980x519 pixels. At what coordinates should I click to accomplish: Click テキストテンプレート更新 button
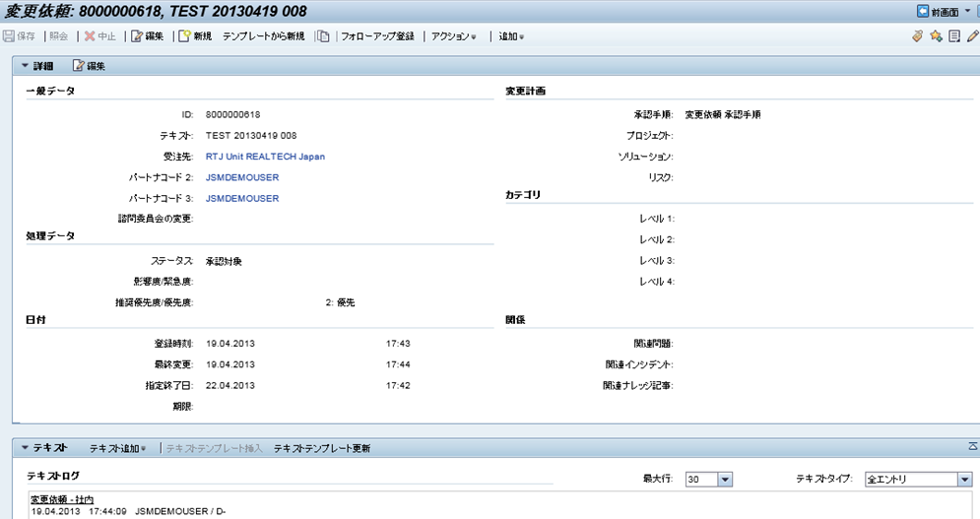coord(321,448)
